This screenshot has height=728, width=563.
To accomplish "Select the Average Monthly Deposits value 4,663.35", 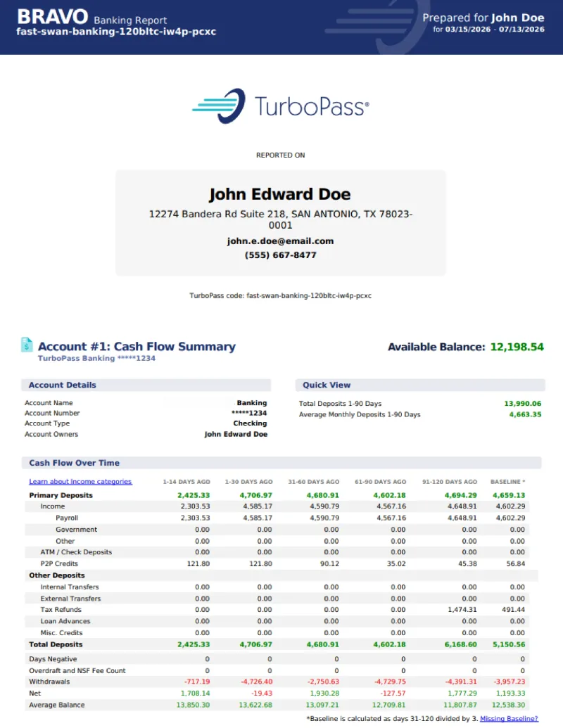I will tap(525, 414).
